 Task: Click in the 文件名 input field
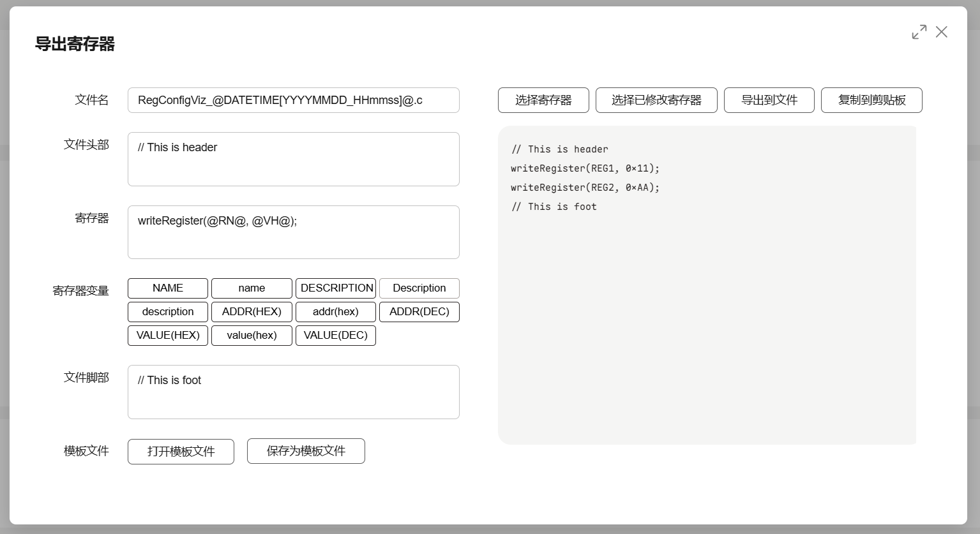[293, 100]
